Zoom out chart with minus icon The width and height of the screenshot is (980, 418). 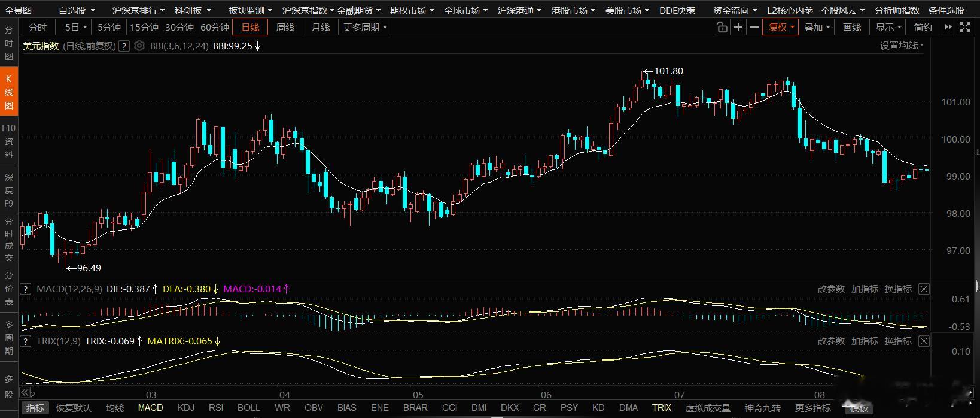[754, 27]
